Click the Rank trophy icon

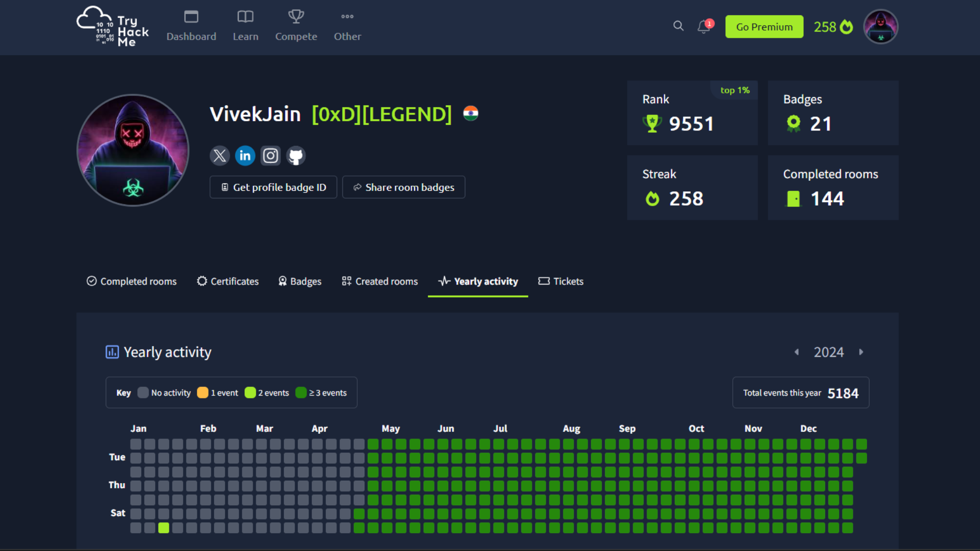tap(652, 123)
